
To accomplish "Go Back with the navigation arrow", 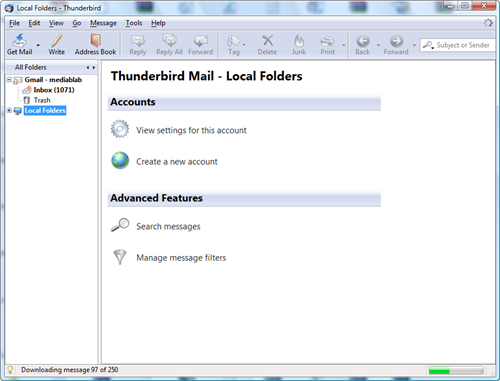I will pos(363,41).
